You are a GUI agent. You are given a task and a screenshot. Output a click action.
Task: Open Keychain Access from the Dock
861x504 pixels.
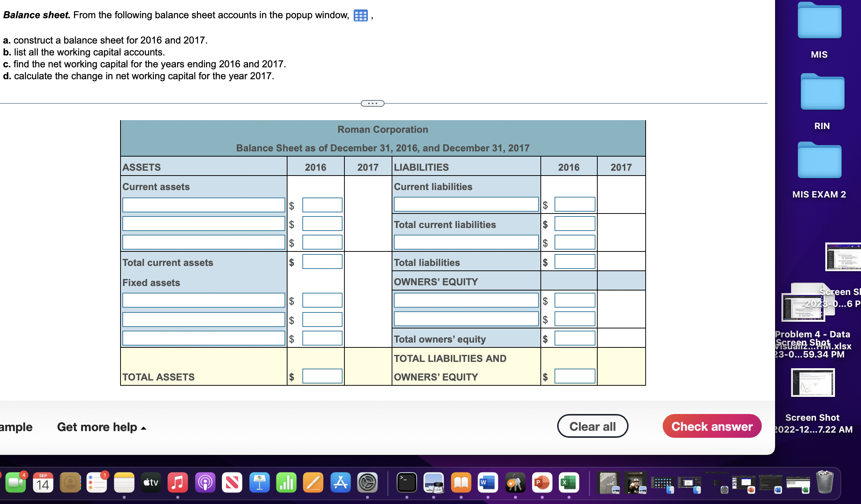point(515,482)
